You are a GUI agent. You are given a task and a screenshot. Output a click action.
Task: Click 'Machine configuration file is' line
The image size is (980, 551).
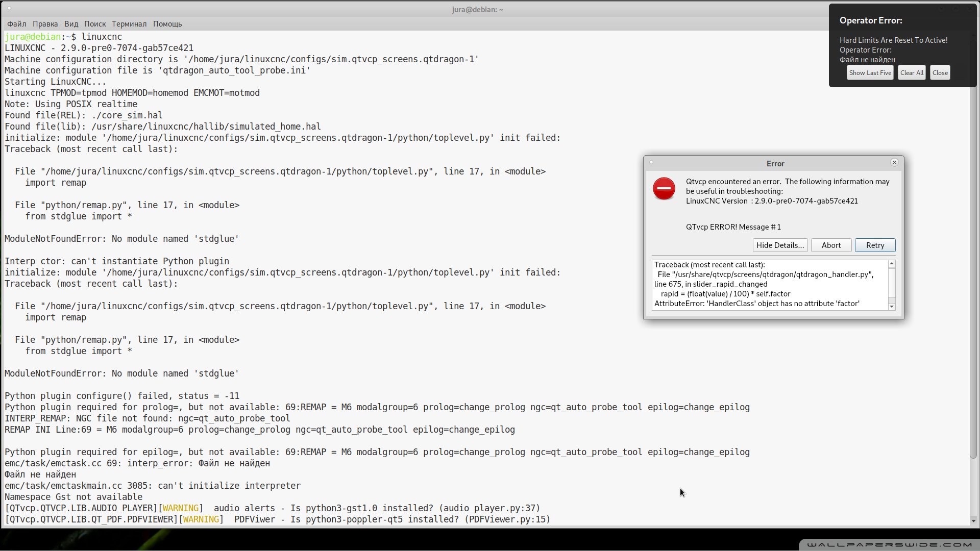coord(158,70)
